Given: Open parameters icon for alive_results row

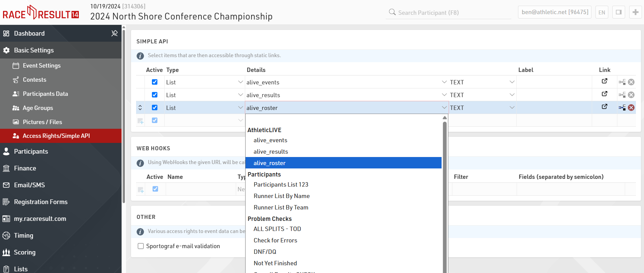Looking at the screenshot, I should pyautogui.click(x=622, y=95).
